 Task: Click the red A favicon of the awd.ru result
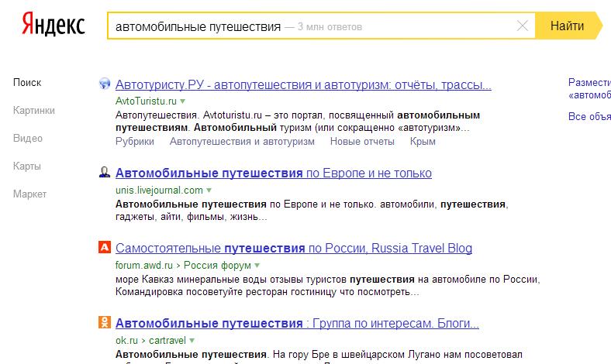pyautogui.click(x=105, y=247)
